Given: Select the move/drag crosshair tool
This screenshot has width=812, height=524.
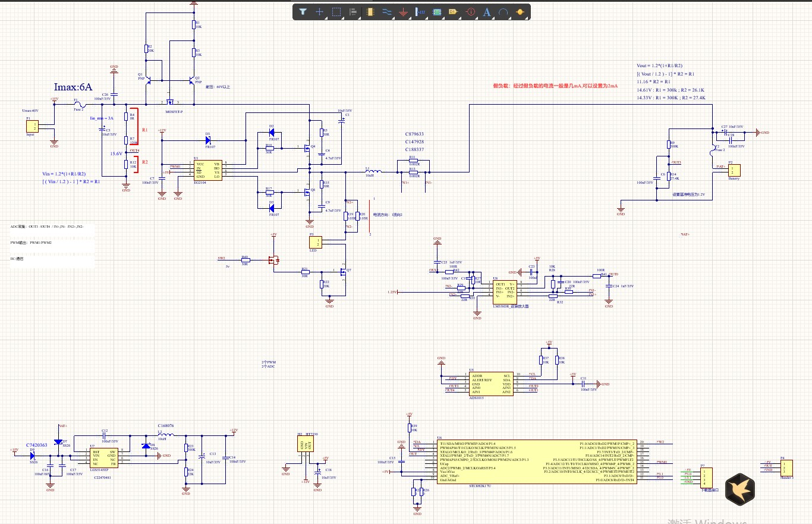Looking at the screenshot, I should (x=319, y=12).
